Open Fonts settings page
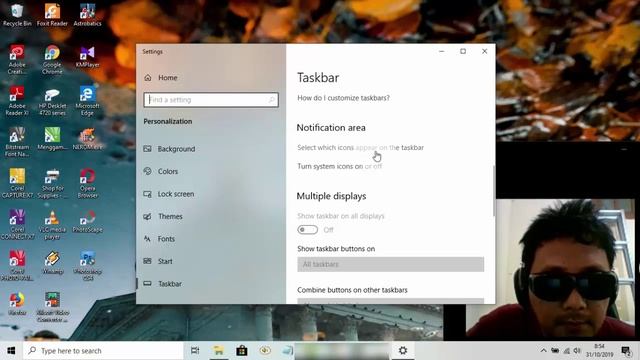This screenshot has height=360, width=640. 166,239
